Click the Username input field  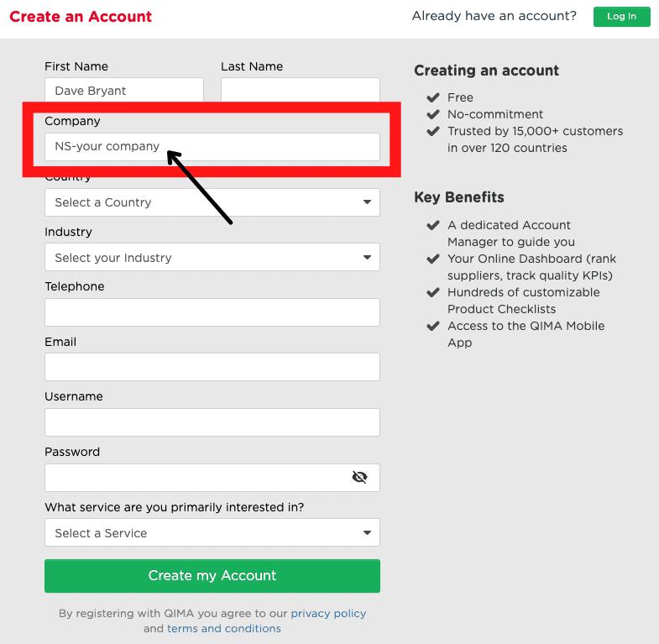(x=212, y=422)
